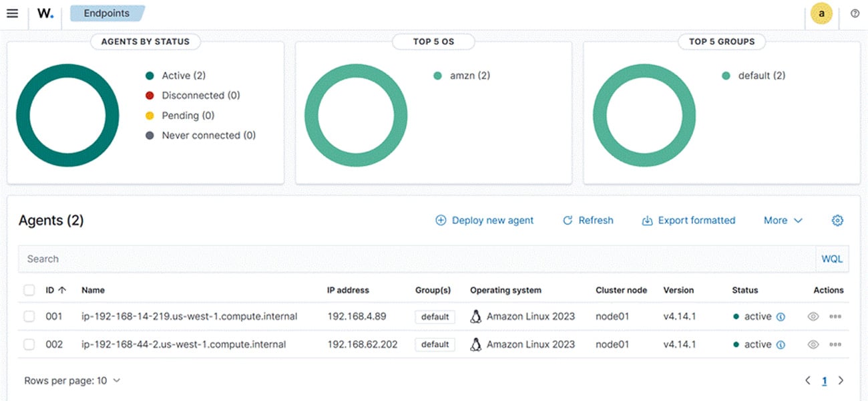Select the checkbox for agent 001
The height and width of the screenshot is (401, 868).
(x=29, y=316)
